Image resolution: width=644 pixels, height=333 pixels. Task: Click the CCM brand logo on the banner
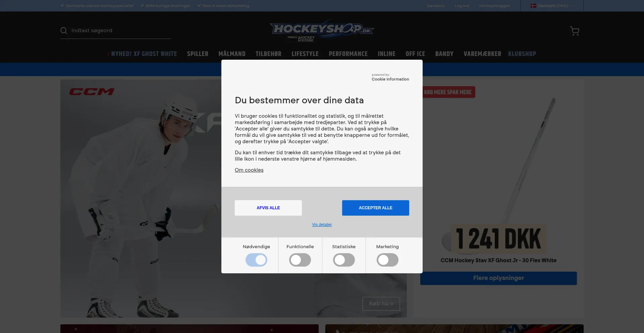point(91,91)
